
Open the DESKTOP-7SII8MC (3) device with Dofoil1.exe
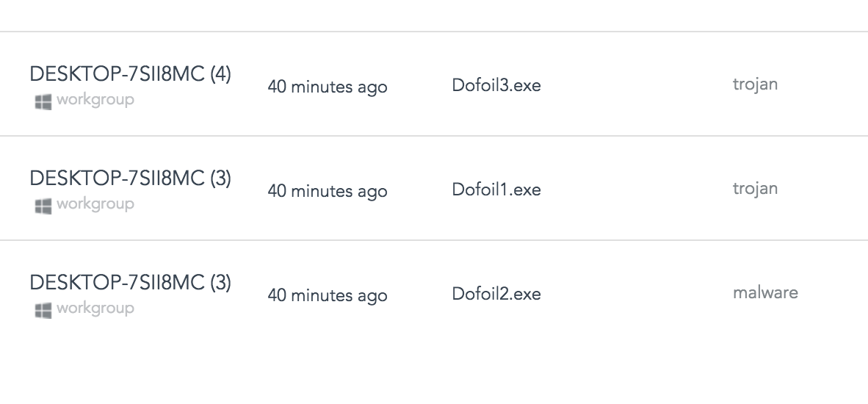point(130,178)
